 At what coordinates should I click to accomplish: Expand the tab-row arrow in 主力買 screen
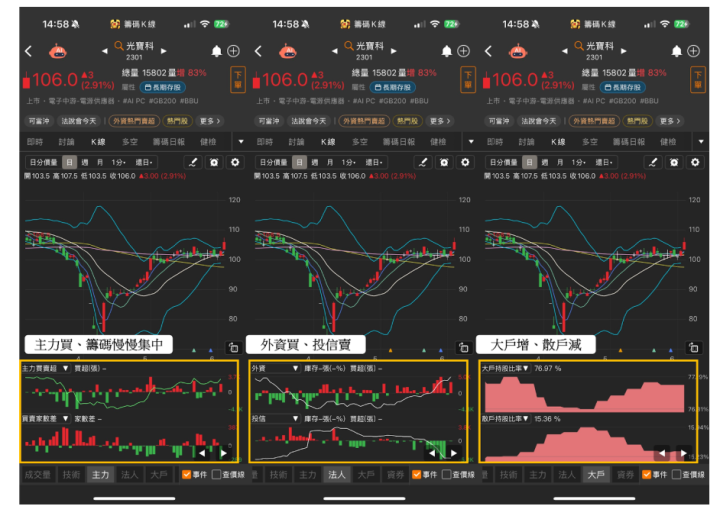(241, 141)
